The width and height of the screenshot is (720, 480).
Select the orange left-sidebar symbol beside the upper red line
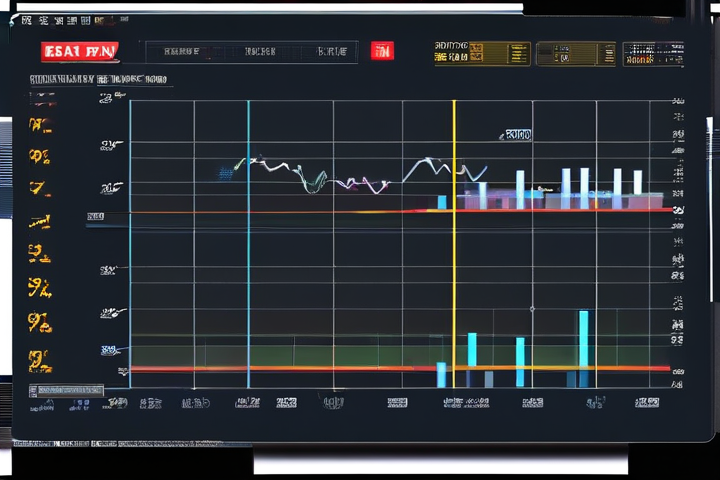pyautogui.click(x=40, y=222)
